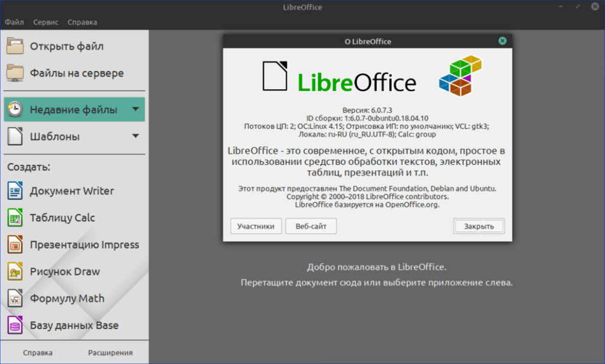
Task: Click the О LibreOffice dialog title bar
Action: tap(367, 41)
